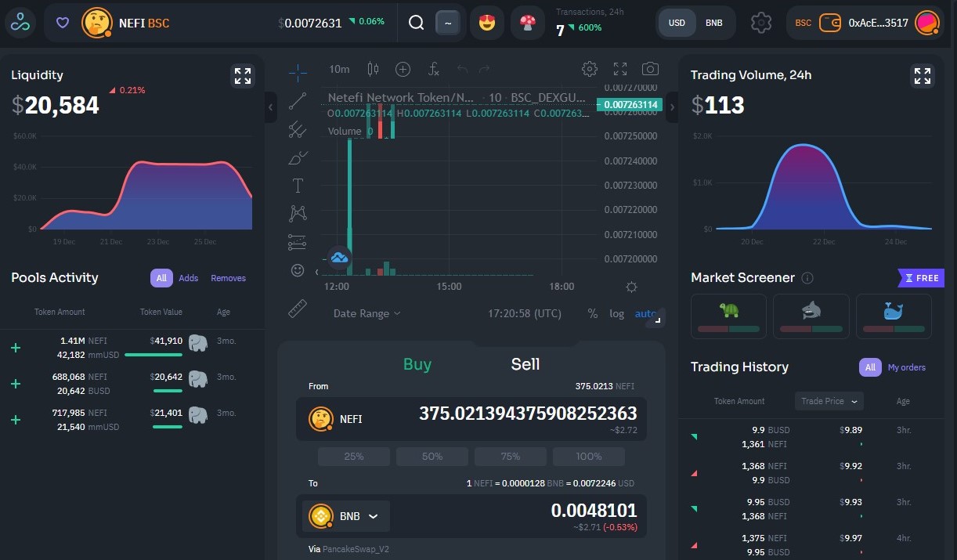
Task: Expand the Liquidity panel fullscreen
Action: [243, 76]
